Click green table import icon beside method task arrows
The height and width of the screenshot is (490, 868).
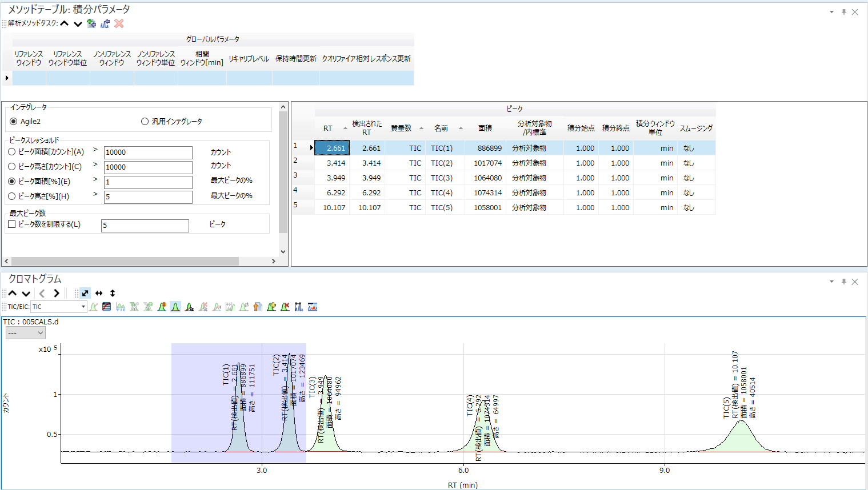pos(91,23)
